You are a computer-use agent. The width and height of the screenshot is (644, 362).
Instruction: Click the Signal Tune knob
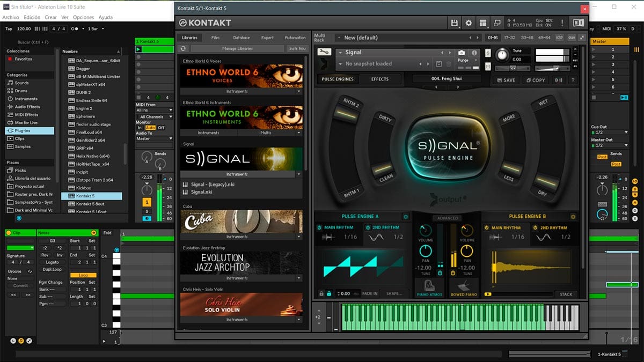coord(502,54)
